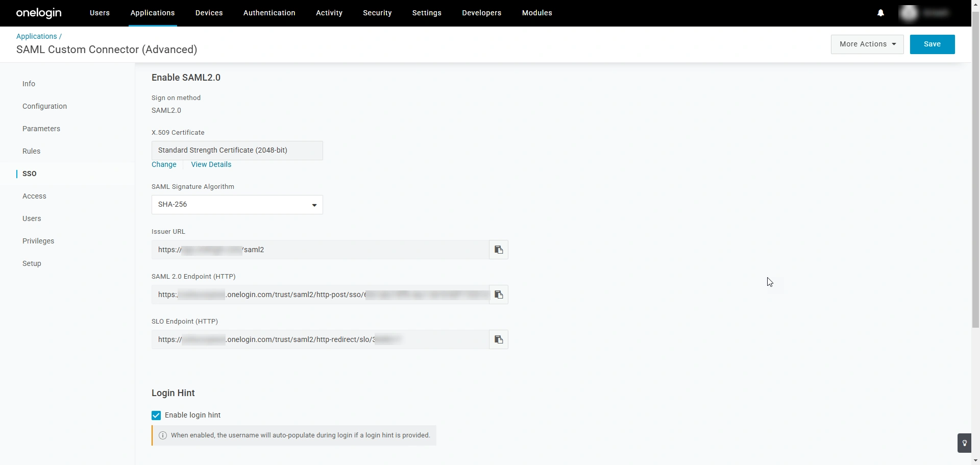Open SAML Signature Algorithm dropdown
The height and width of the screenshot is (465, 980).
coord(237,205)
